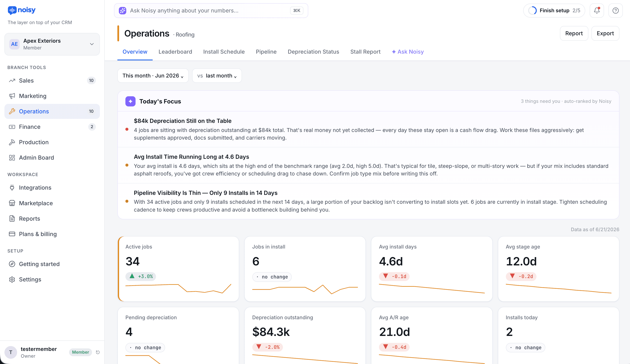This screenshot has width=630, height=364.
Task: Click the +3.0% change badge
Action: [141, 277]
